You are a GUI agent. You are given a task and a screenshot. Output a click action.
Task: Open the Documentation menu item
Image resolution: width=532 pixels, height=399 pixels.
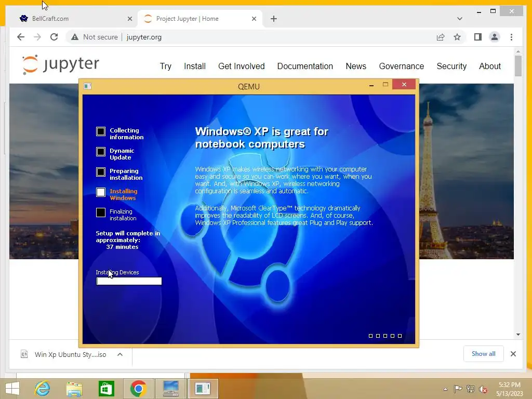[x=305, y=66]
